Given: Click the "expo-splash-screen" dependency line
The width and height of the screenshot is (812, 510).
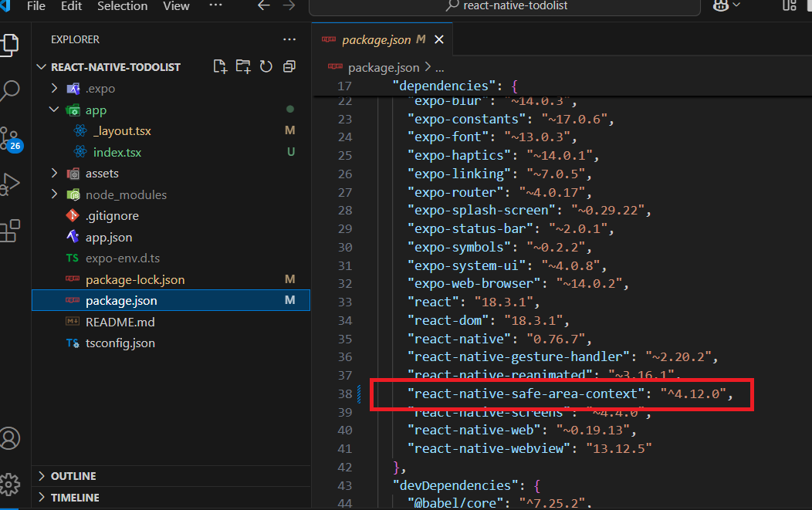Looking at the screenshot, I should (529, 210).
